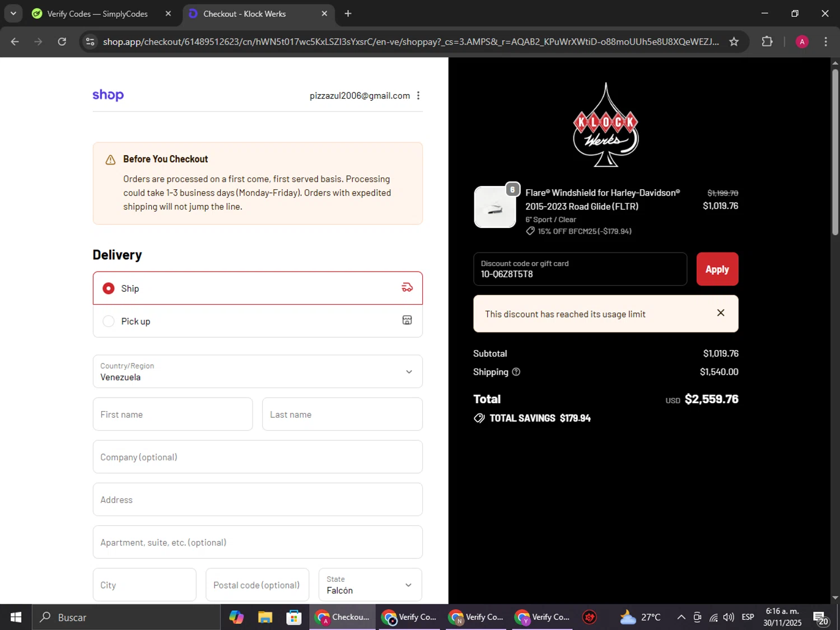Open the notification center icon
This screenshot has width=840, height=630.
(x=821, y=617)
